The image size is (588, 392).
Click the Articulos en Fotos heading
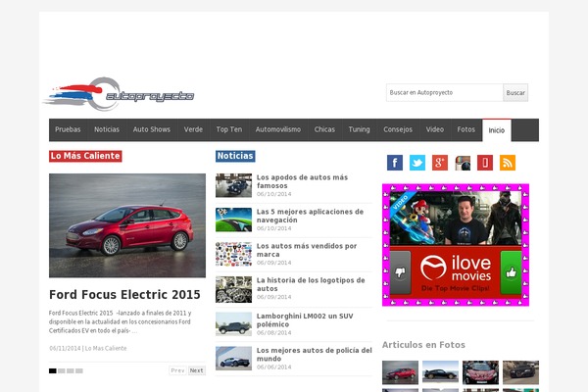tap(423, 345)
